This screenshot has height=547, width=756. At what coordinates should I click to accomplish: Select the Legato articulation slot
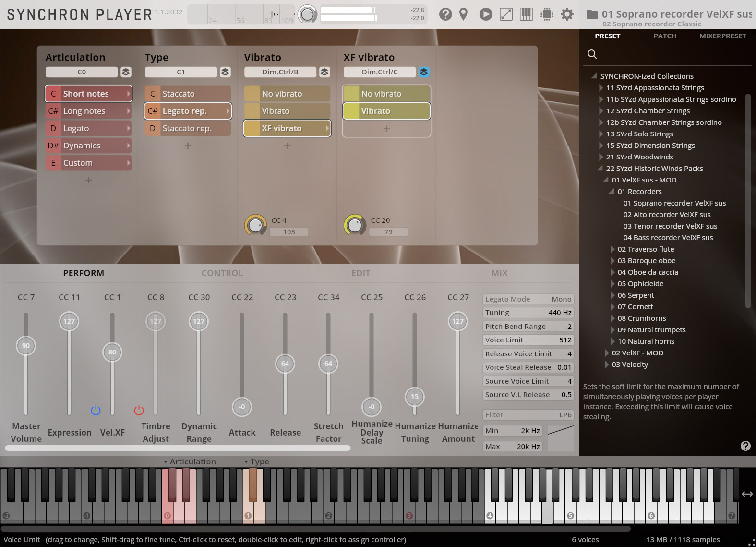point(88,128)
